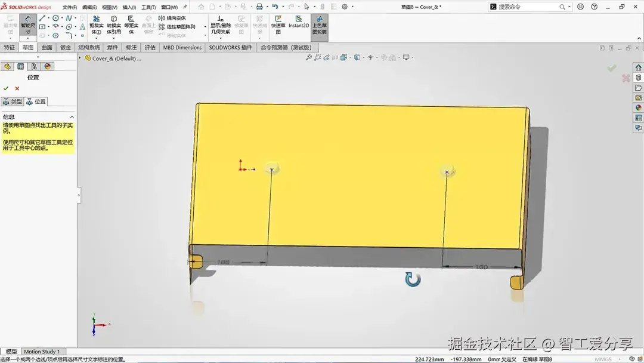This screenshot has width=644, height=363.
Task: Open the 插入(I) menu
Action: tap(129, 7)
